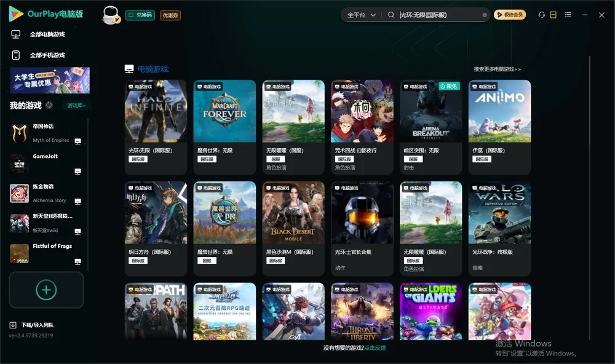Open the 光环士官长合集 game card
This screenshot has width=615, height=364.
(362, 229)
